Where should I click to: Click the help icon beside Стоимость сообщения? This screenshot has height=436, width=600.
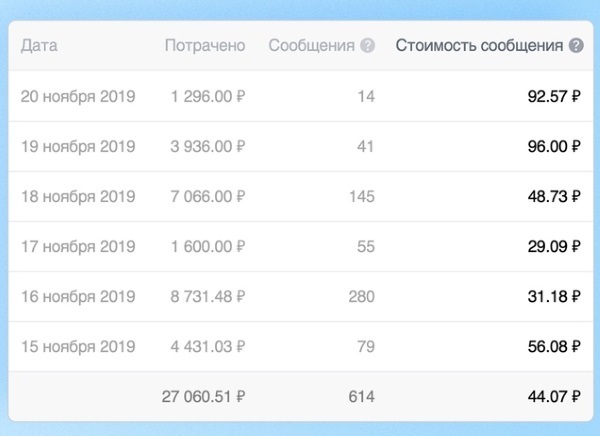click(576, 46)
